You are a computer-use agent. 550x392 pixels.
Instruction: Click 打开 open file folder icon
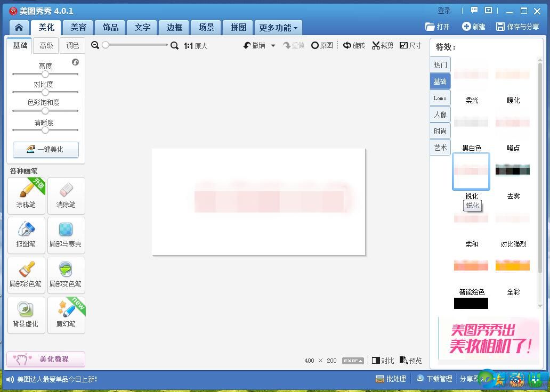(x=438, y=27)
